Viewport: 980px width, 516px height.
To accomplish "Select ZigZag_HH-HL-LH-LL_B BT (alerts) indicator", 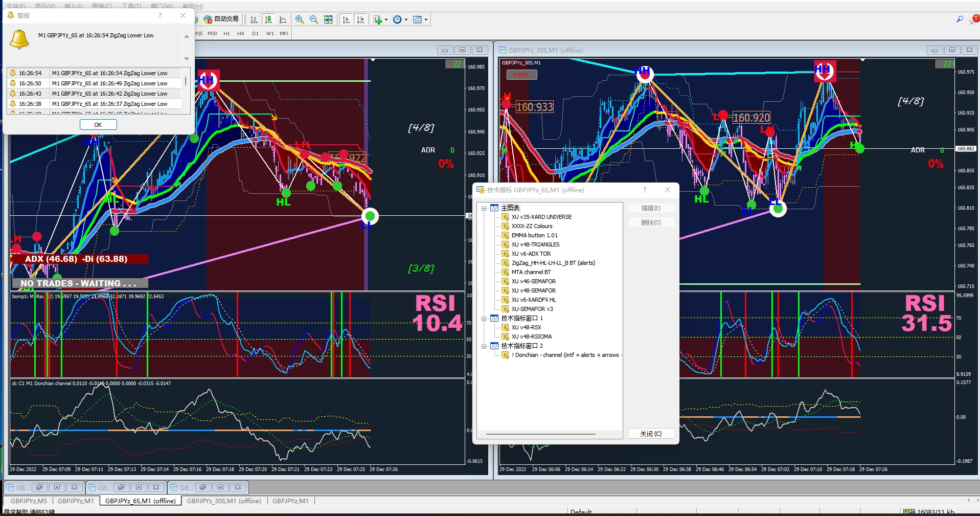I will pyautogui.click(x=553, y=263).
